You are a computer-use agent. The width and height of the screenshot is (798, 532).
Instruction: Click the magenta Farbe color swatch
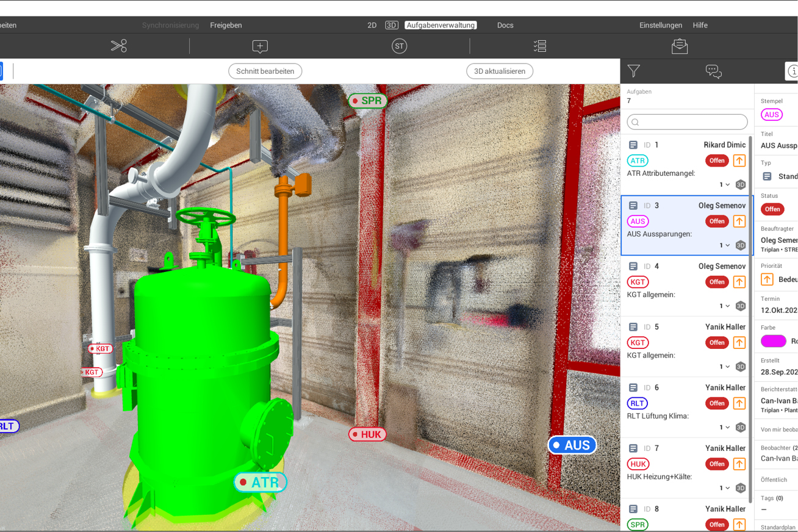point(774,341)
